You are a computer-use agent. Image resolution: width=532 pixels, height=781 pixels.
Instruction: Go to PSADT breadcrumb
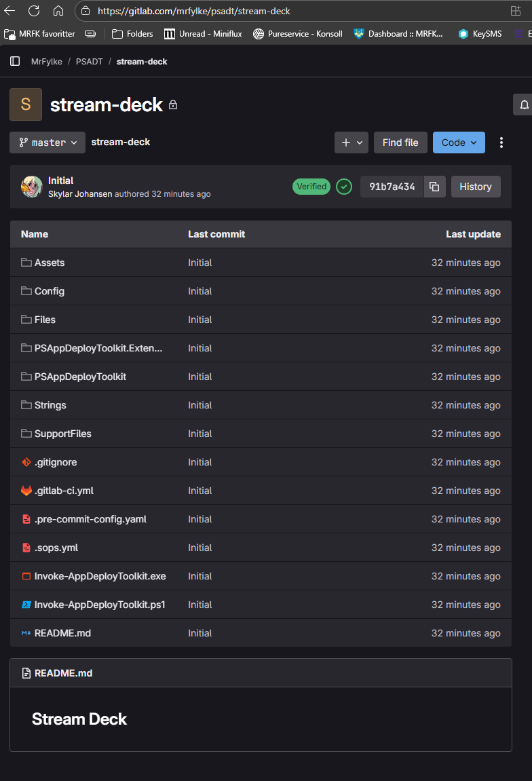click(x=89, y=61)
